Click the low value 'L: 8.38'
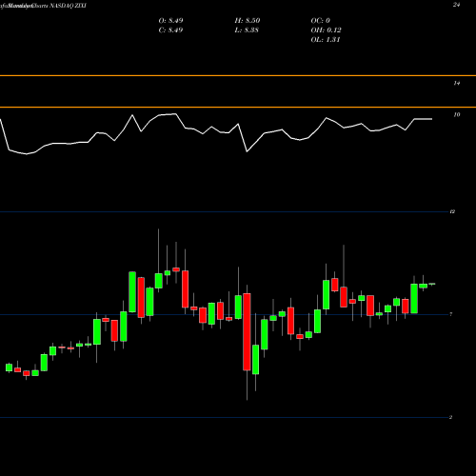This screenshot has height=476, width=476. click(x=247, y=30)
